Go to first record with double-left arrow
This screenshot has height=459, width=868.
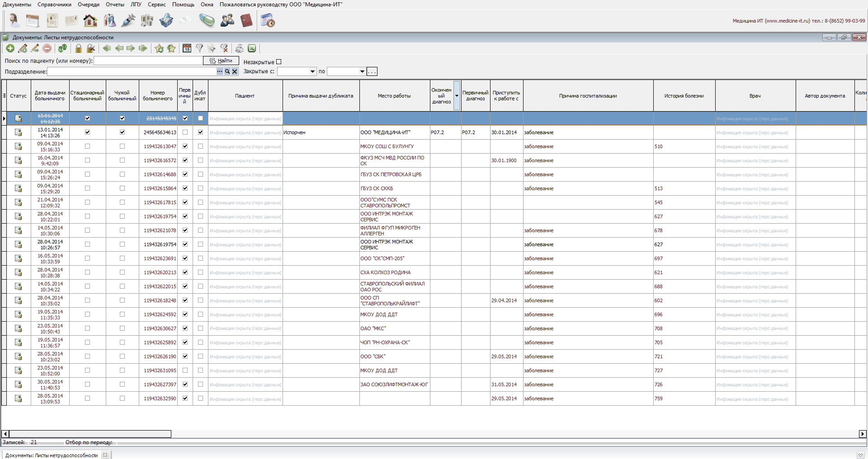[107, 48]
